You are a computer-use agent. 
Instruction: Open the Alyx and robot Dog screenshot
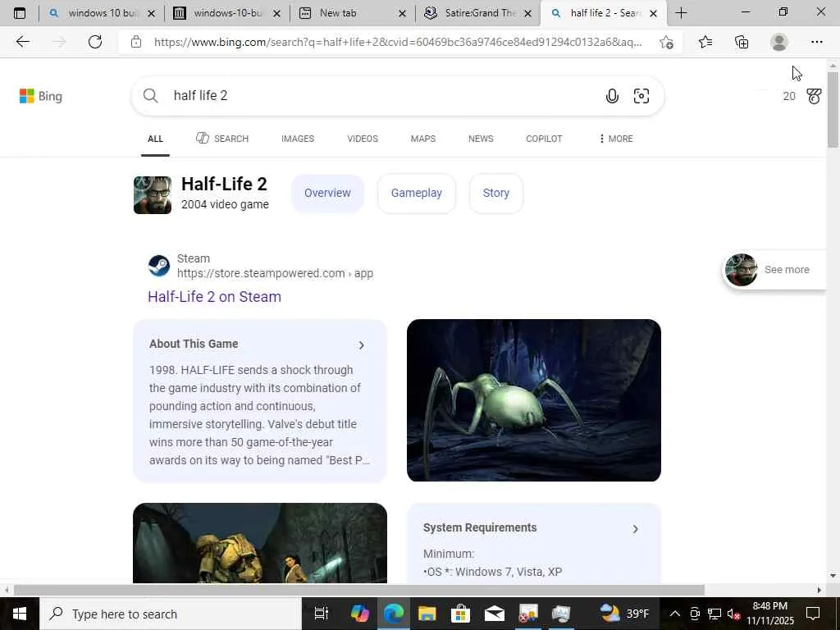[x=260, y=543]
